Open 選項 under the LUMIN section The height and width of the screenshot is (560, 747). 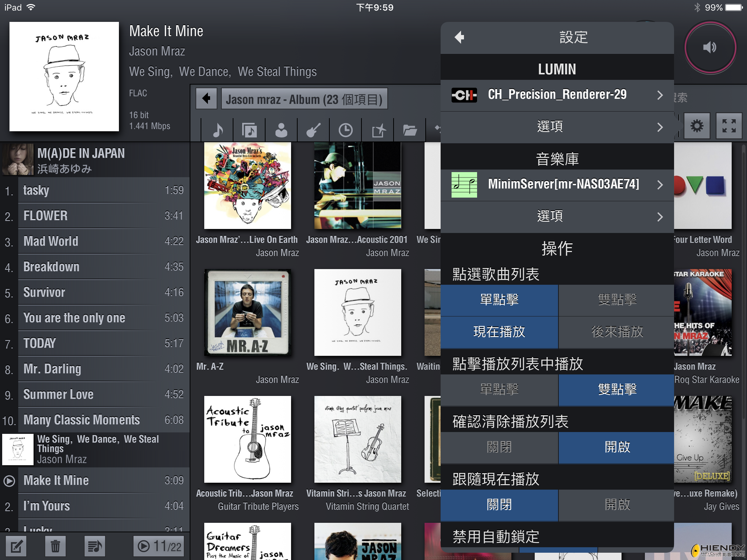(557, 127)
